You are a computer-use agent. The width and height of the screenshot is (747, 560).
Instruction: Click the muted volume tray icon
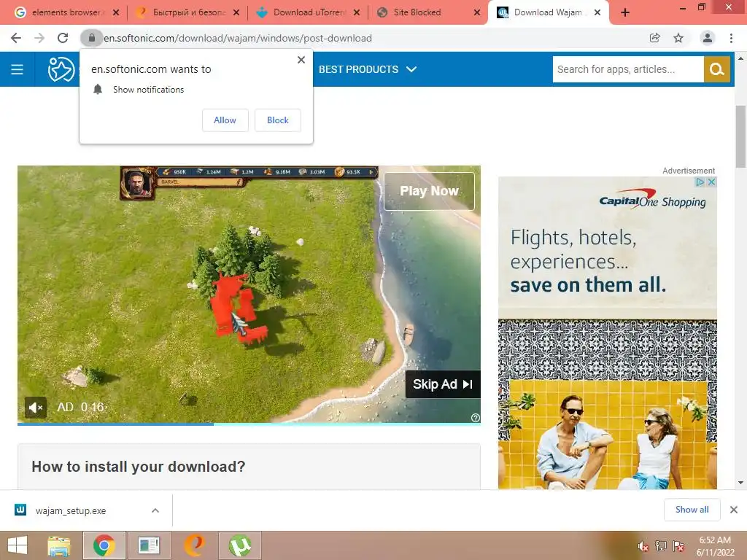pos(643,546)
